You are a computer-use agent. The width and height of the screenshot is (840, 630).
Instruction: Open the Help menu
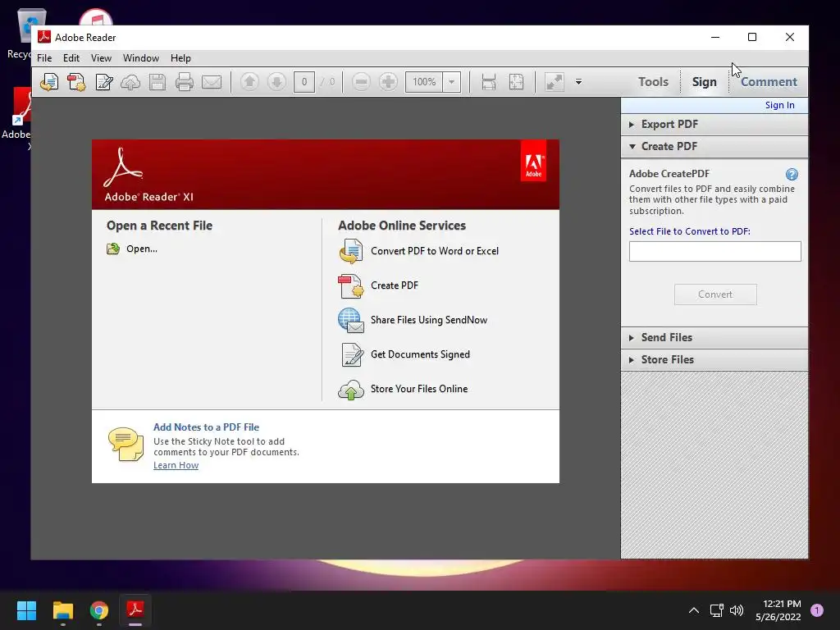point(180,58)
